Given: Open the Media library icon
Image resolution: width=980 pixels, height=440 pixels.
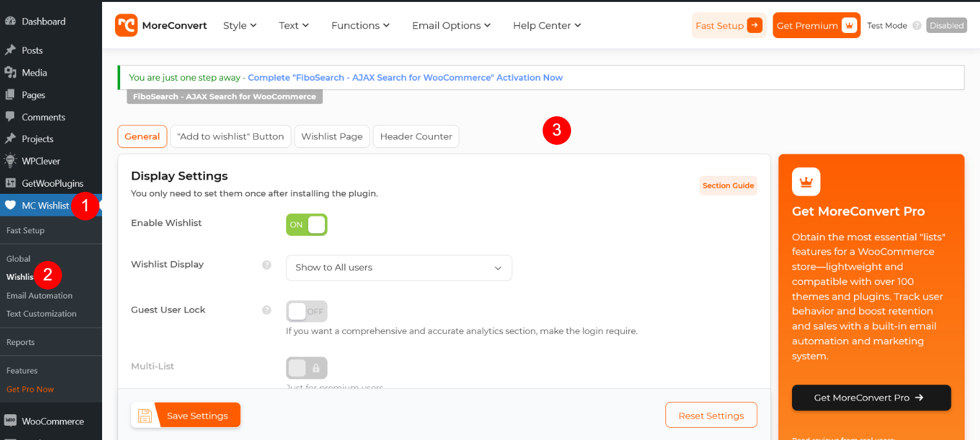Looking at the screenshot, I should 10,72.
